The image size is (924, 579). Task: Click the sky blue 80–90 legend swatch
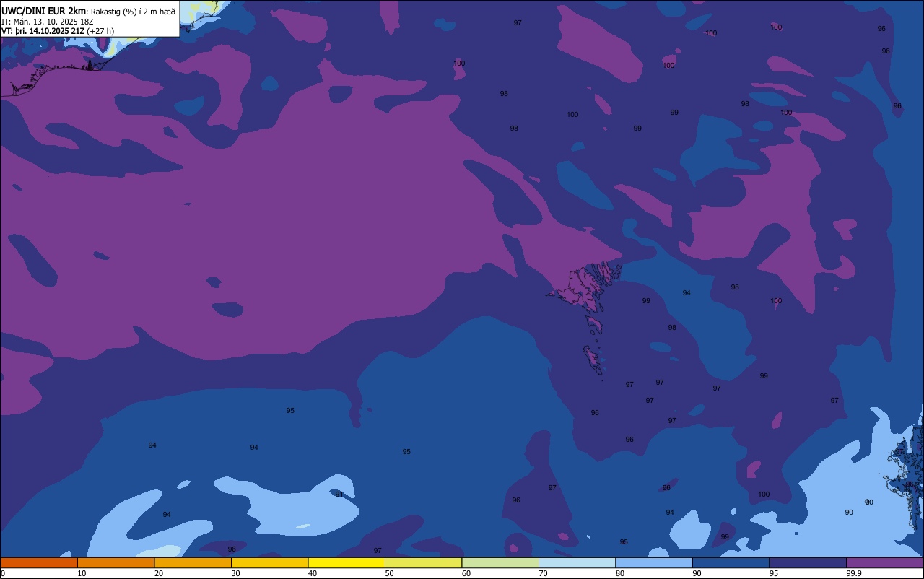(x=654, y=562)
